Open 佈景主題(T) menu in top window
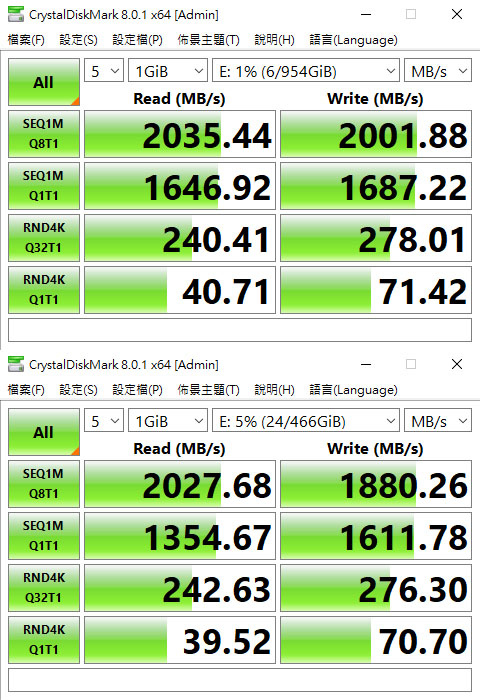Image resolution: width=480 pixels, height=700 pixels. tap(208, 40)
